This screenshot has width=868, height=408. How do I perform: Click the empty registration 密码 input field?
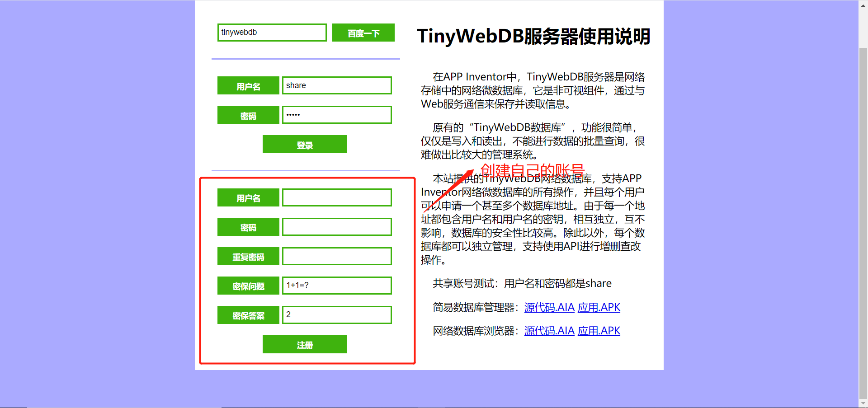(337, 227)
